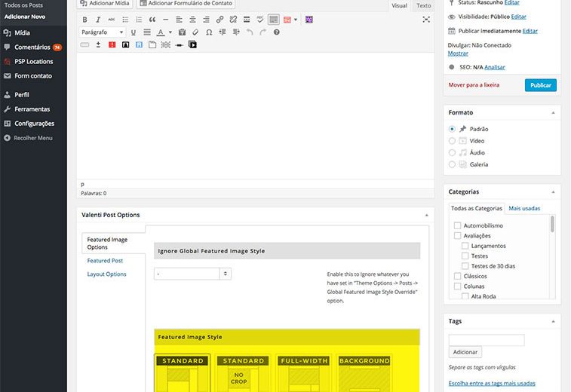Image resolution: width=571 pixels, height=392 pixels.
Task: Collapse the Valenti Post Options panel
Action: coord(426,215)
